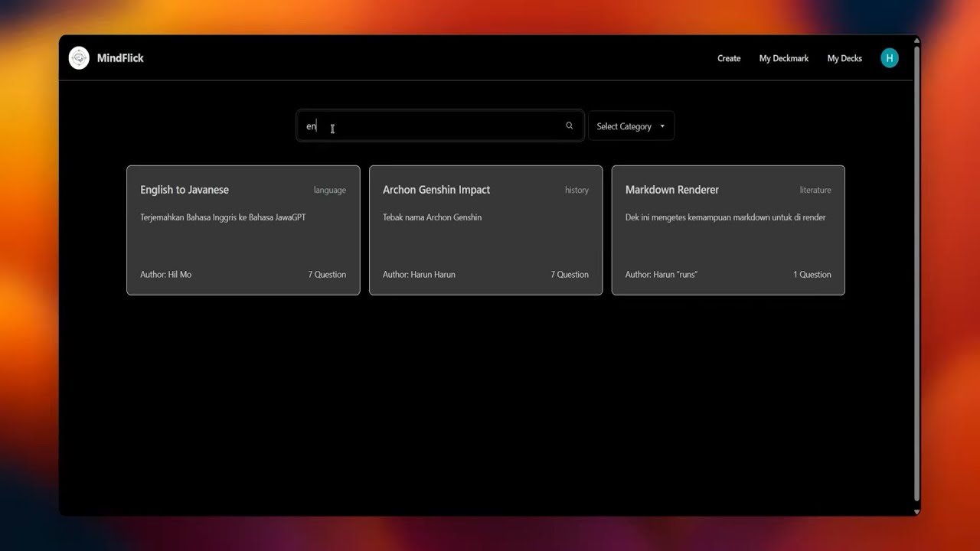Open My Decks page
This screenshot has width=980, height=551.
[844, 59]
